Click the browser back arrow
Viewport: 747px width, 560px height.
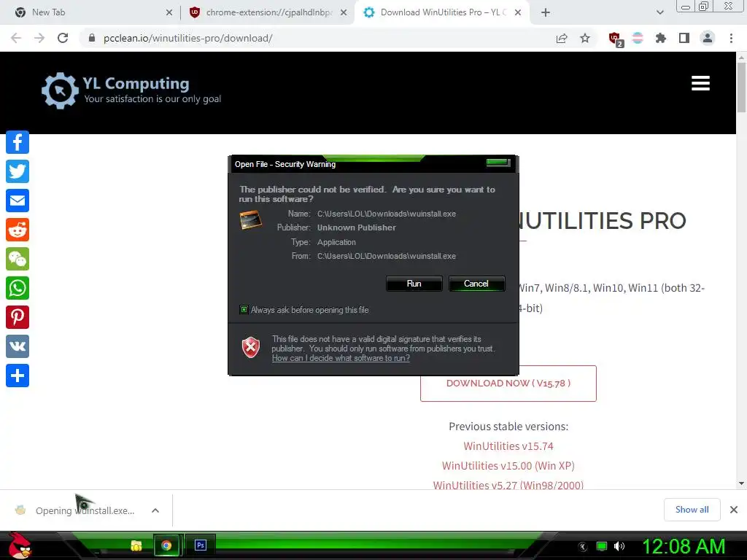pos(16,38)
